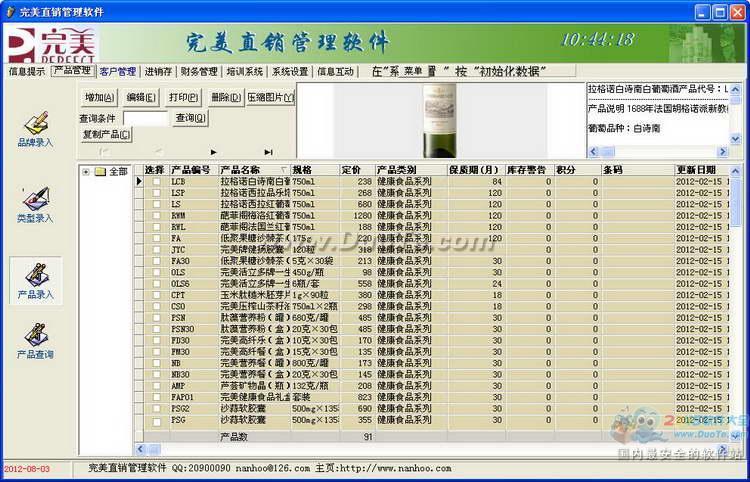Screen dimensions: 750x482
Task: Tick the checkbox for product LCB
Action: [156, 182]
